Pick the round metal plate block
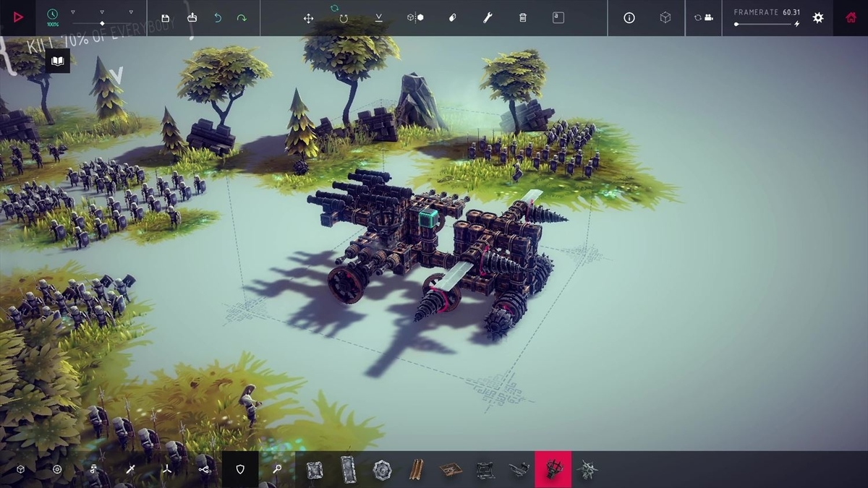This screenshot has height=488, width=868. (382, 471)
